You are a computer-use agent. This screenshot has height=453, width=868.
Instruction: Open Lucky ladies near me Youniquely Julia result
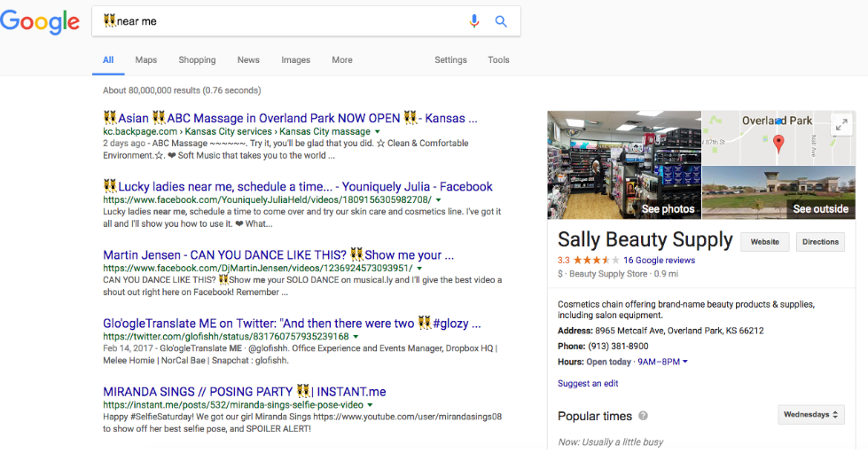click(x=298, y=187)
